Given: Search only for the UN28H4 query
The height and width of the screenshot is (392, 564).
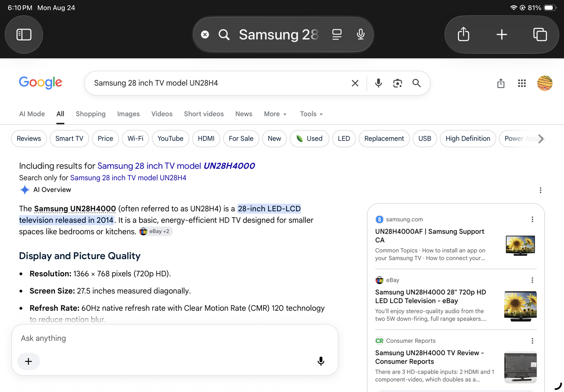Looking at the screenshot, I should tap(128, 178).
